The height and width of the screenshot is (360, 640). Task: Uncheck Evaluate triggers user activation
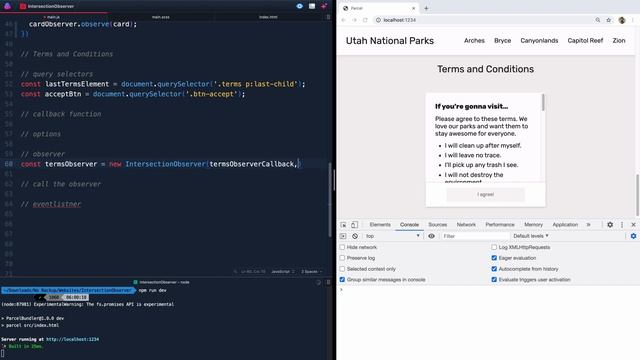(x=494, y=280)
